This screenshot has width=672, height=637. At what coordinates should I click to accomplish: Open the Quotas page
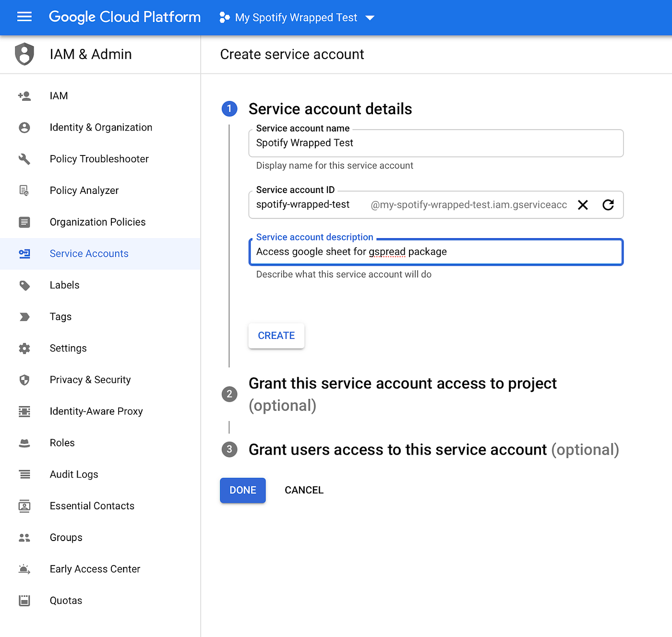[100, 601]
